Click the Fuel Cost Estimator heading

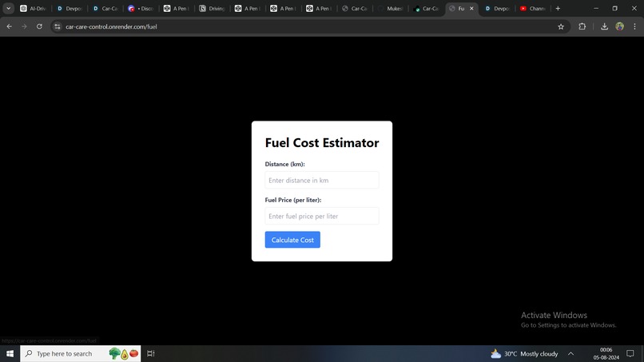[321, 142]
